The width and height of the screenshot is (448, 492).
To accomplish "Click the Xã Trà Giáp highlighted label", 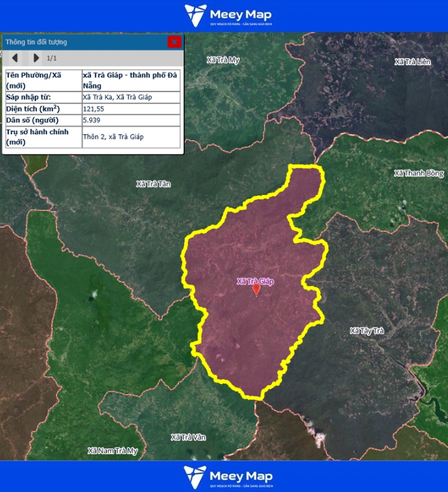I will 255,281.
